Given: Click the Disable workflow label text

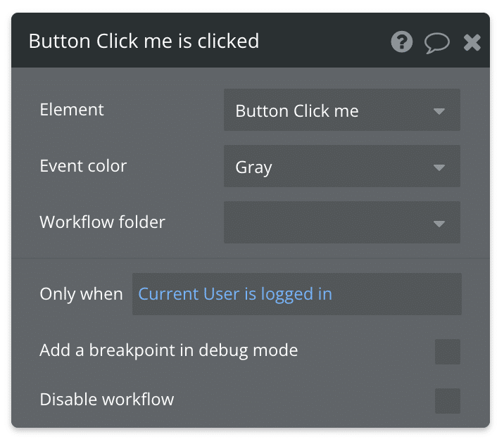Looking at the screenshot, I should pos(107,400).
